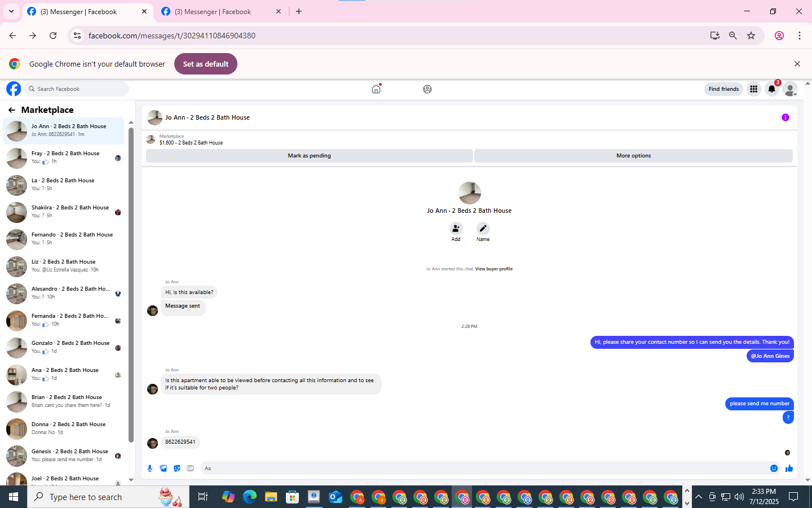
Task: Click Set as default button
Action: pyautogui.click(x=206, y=64)
